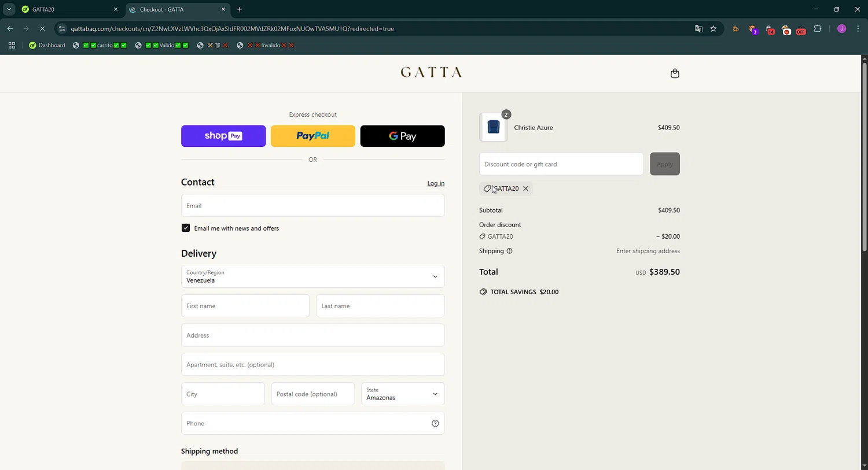868x470 pixels.
Task: Go to the GATTA logo homepage
Action: pos(431,72)
